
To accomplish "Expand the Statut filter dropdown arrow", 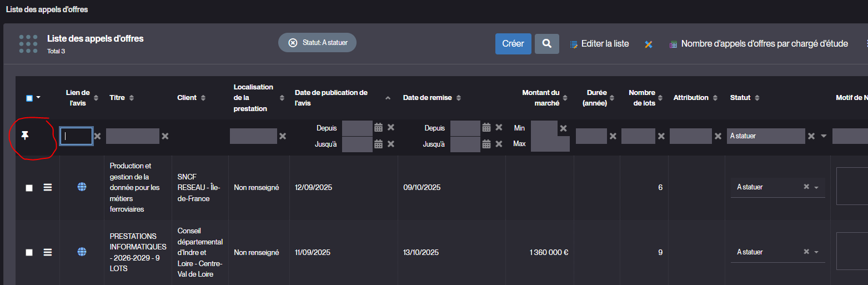I will pos(824,136).
